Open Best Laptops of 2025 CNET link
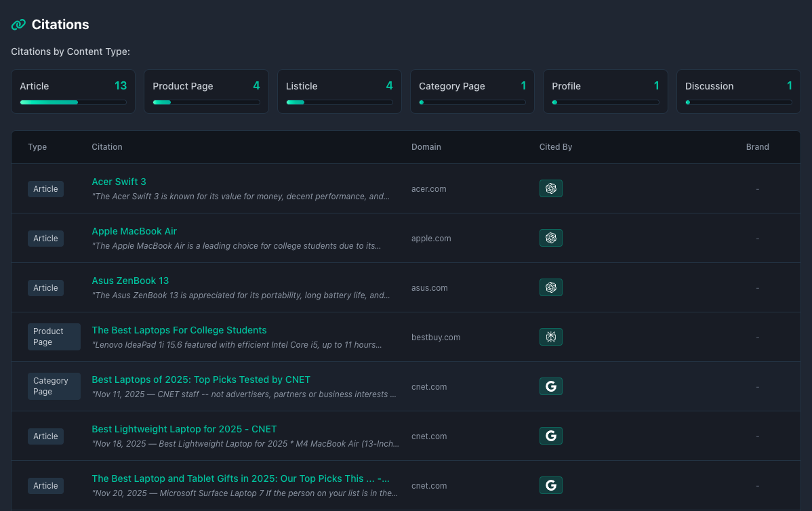The image size is (812, 511). 201,380
